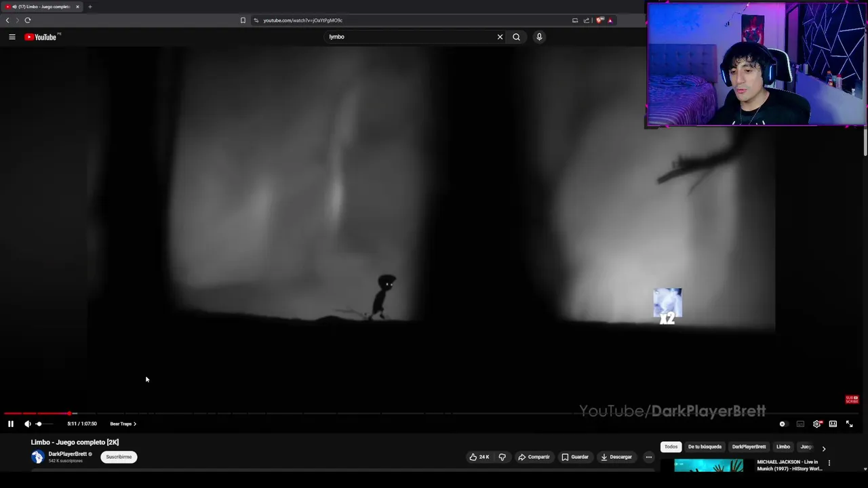
Task: Open the options menu for Michael Jackson video
Action: coord(829,464)
